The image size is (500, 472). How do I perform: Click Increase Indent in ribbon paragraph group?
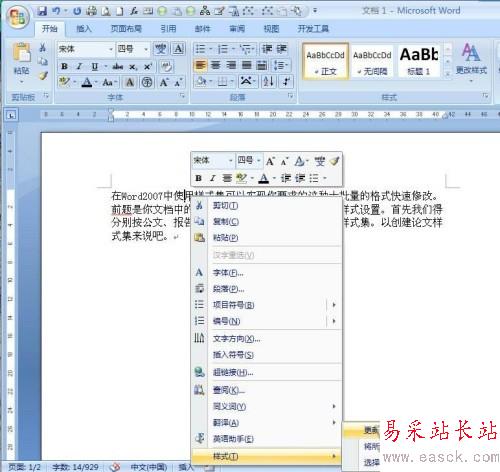coord(282,49)
